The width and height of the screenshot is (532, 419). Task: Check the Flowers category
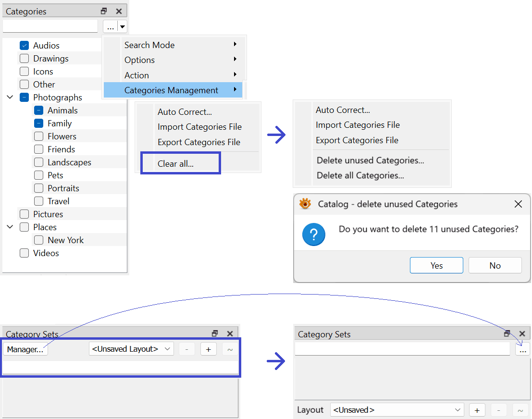(x=38, y=136)
